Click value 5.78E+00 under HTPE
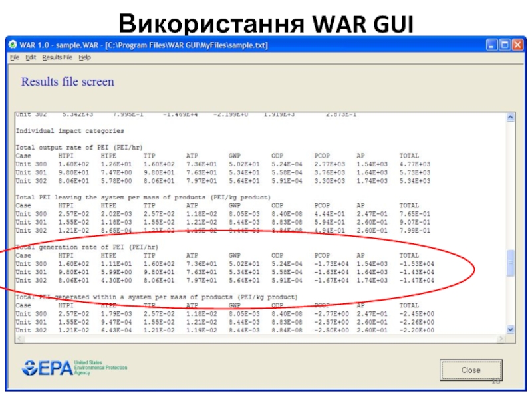 [x=116, y=181]
